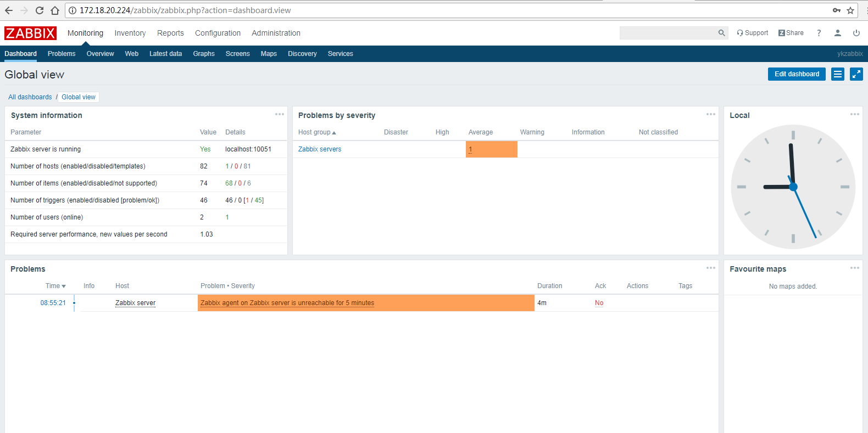Select the Services submenu tab
868x433 pixels.
341,54
